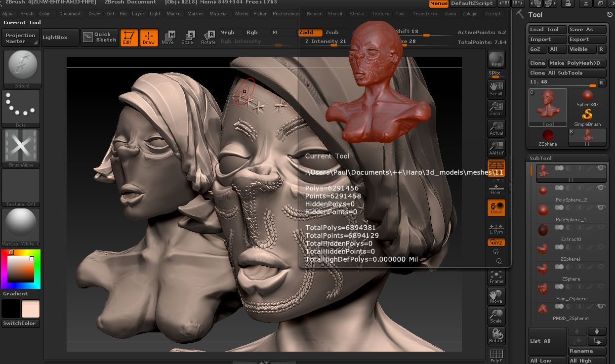Expand the Texture Off selector
The image size is (615, 364).
[x=21, y=188]
